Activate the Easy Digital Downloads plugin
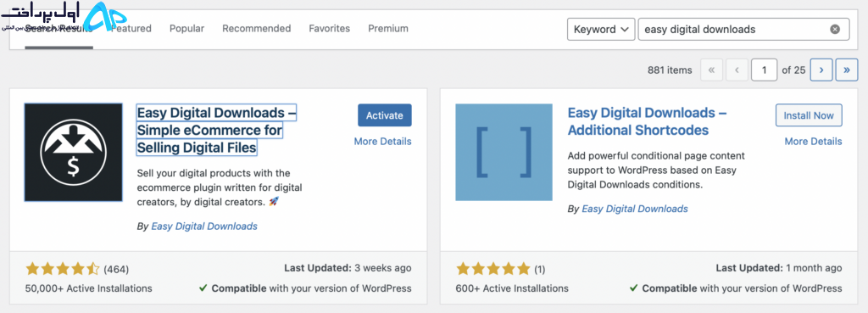This screenshot has height=313, width=868. pyautogui.click(x=385, y=115)
